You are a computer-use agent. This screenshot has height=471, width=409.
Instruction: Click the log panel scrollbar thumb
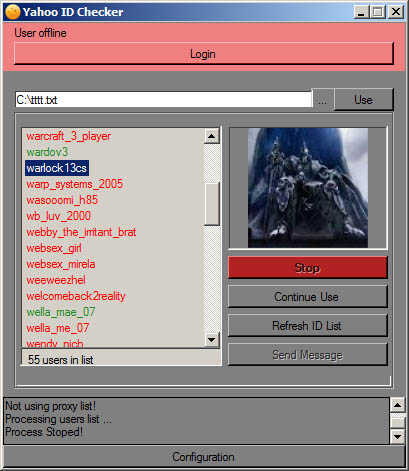coord(397,422)
